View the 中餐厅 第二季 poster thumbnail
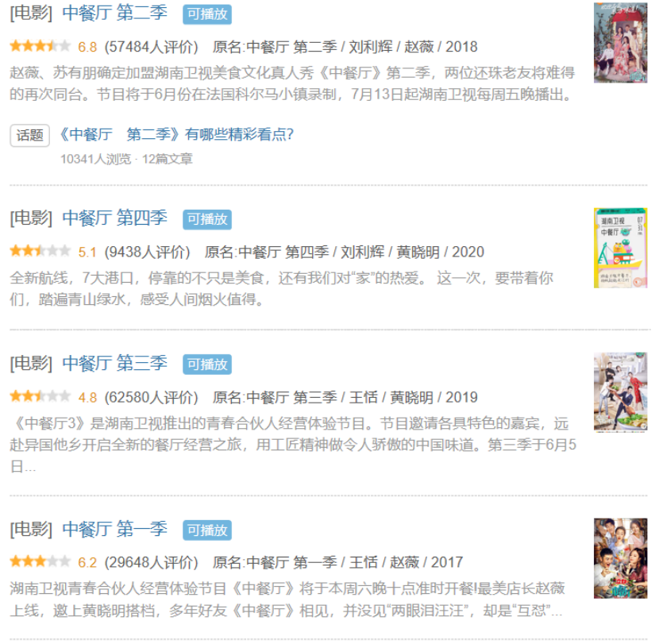Screen dimensions: 659x644 [x=620, y=43]
